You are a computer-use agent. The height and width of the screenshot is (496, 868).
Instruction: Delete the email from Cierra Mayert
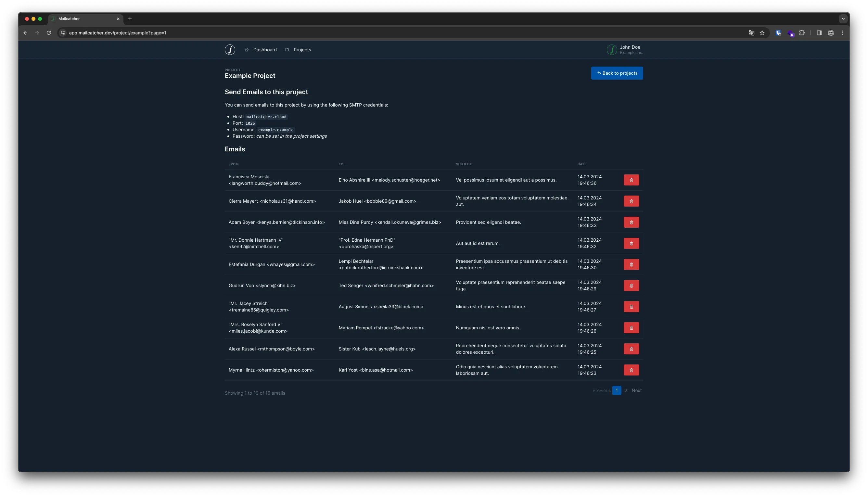point(631,201)
